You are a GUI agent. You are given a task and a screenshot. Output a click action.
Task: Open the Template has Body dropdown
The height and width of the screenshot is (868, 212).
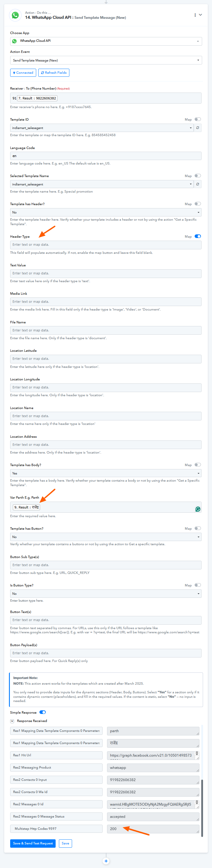[x=106, y=474]
